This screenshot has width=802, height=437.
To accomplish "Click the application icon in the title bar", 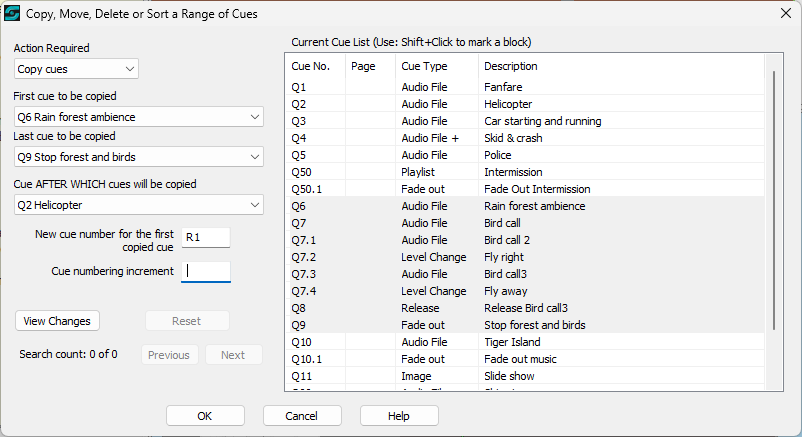I will tap(12, 13).
